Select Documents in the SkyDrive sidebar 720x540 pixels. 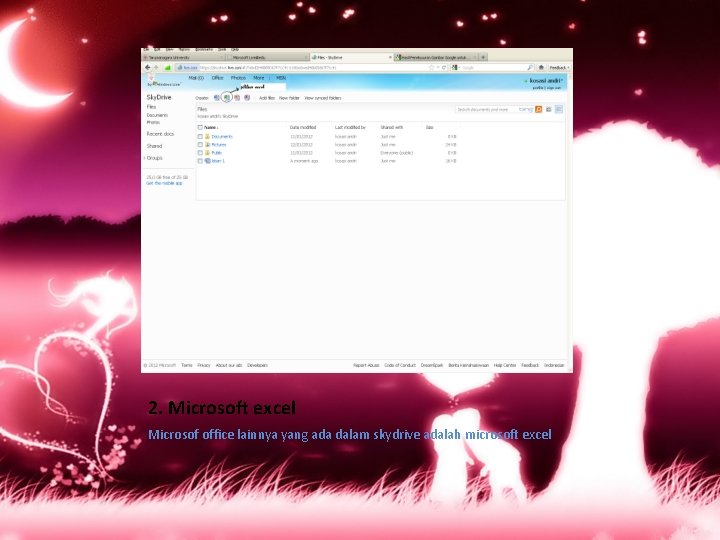click(x=157, y=115)
